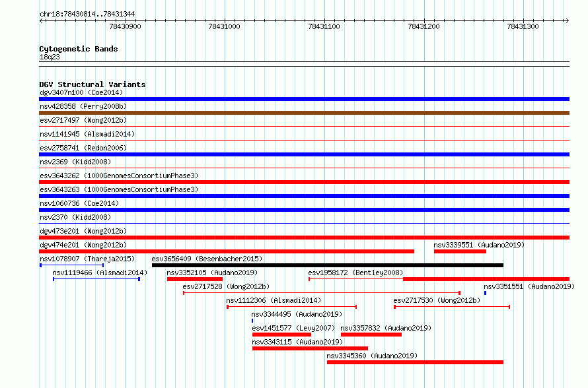Open variant dgv474e201 (Wong2012b)
The width and height of the screenshot is (588, 388).
point(83,245)
